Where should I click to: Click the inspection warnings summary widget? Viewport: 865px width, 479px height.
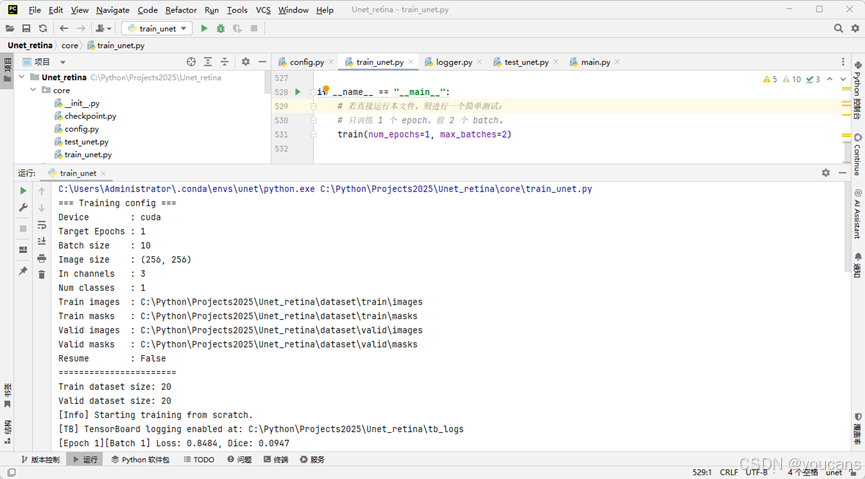(x=792, y=79)
